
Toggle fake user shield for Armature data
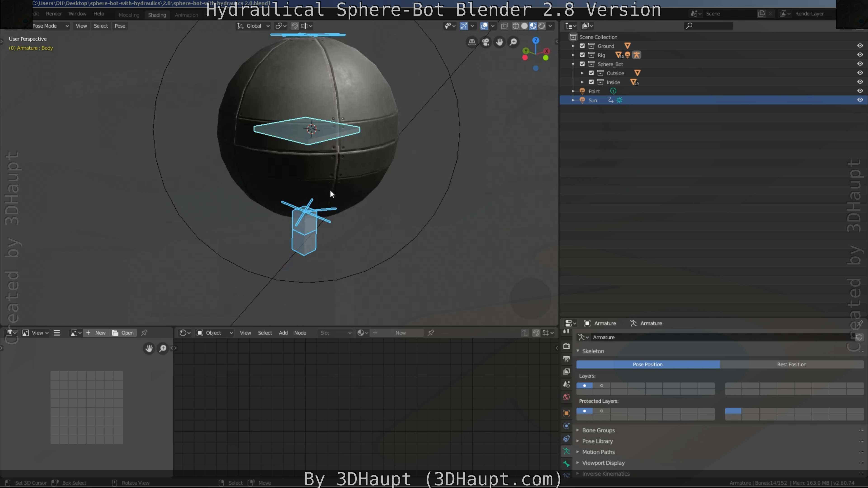coord(859,337)
